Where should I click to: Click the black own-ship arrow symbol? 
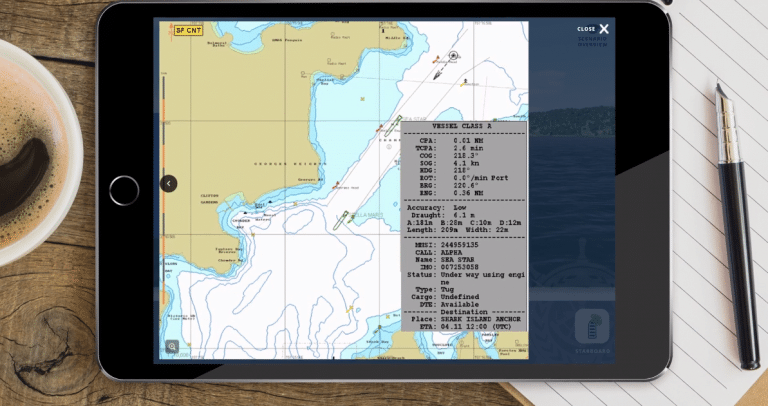point(437,75)
